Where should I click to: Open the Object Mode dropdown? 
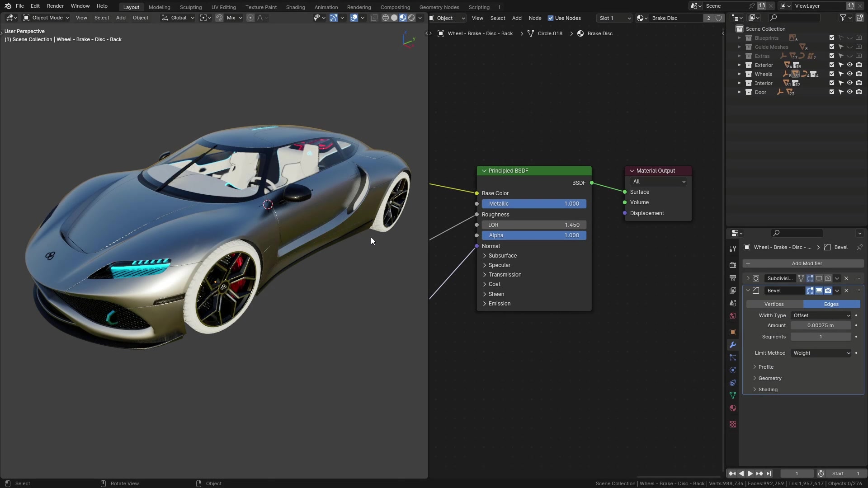pyautogui.click(x=46, y=18)
